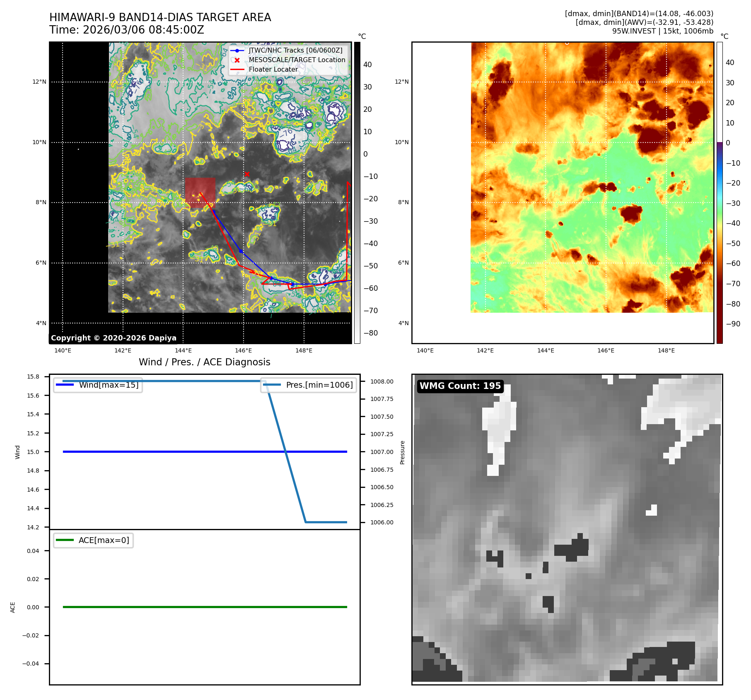Click the red X icon in map legend
Screen dimensions: 751x700
(237, 60)
